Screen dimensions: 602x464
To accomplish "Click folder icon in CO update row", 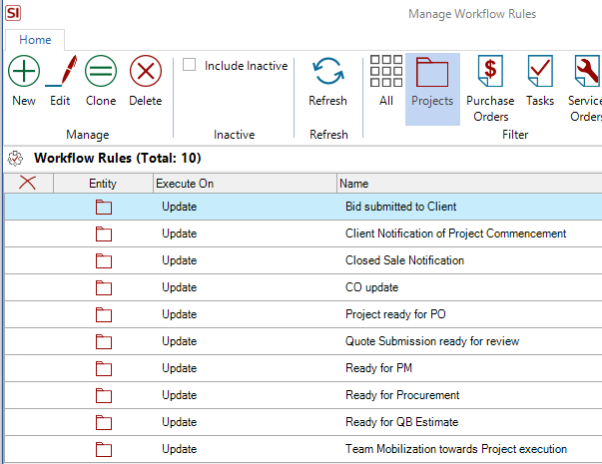I will [103, 288].
